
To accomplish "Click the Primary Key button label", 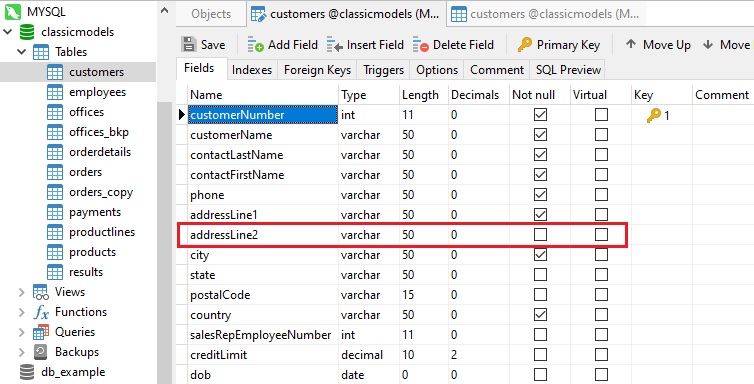I will [568, 45].
